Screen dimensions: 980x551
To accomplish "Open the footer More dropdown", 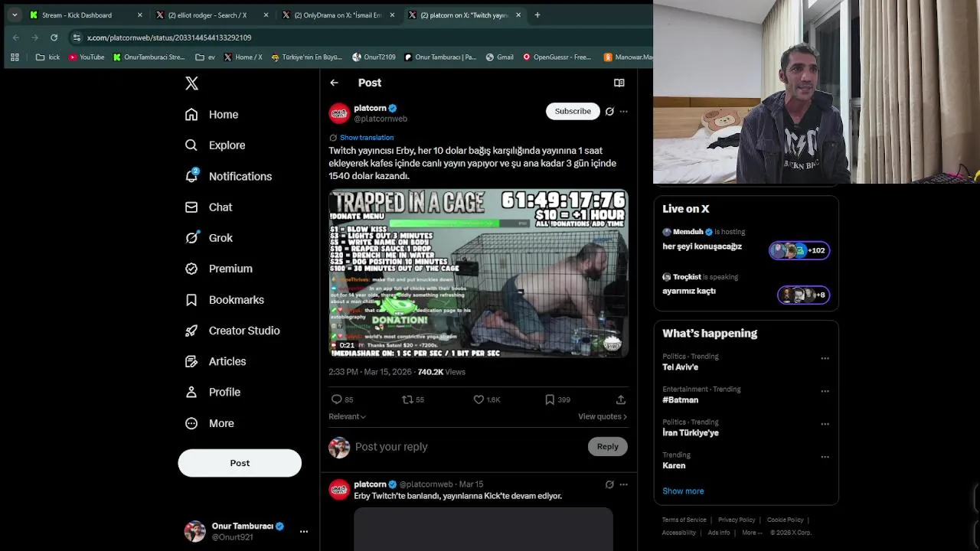I will [752, 533].
